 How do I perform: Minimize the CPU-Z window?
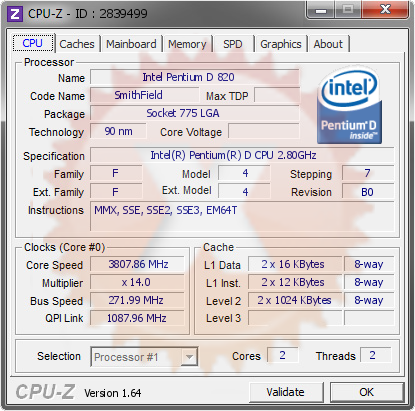pyautogui.click(x=321, y=10)
